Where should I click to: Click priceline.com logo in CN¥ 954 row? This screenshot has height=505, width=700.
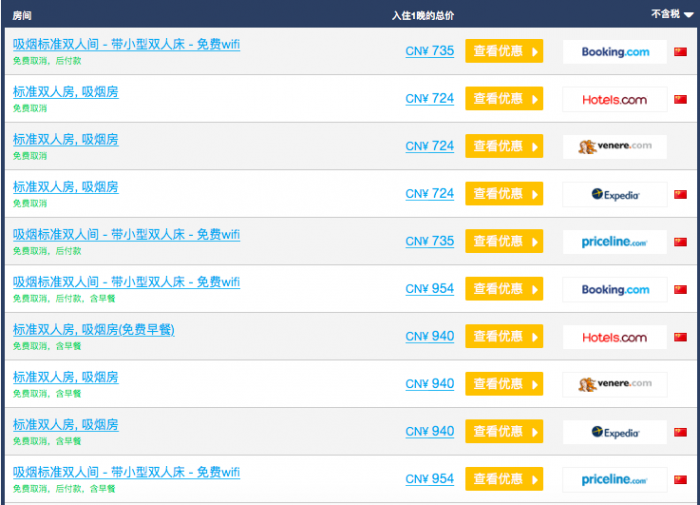(615, 480)
